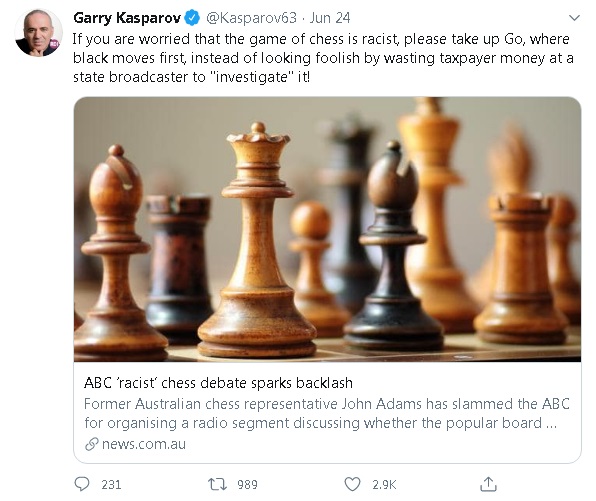Click the tweet text about Go

[x=323, y=58]
